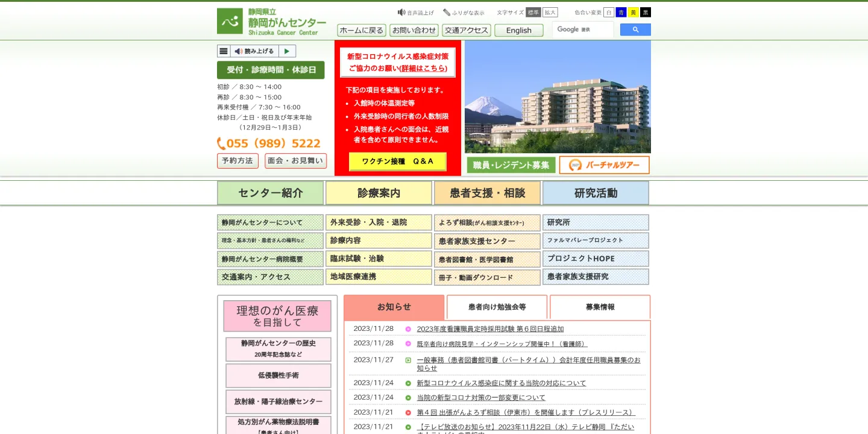Open the 面会・お見舞い button
This screenshot has height=434, width=868.
coord(295,161)
